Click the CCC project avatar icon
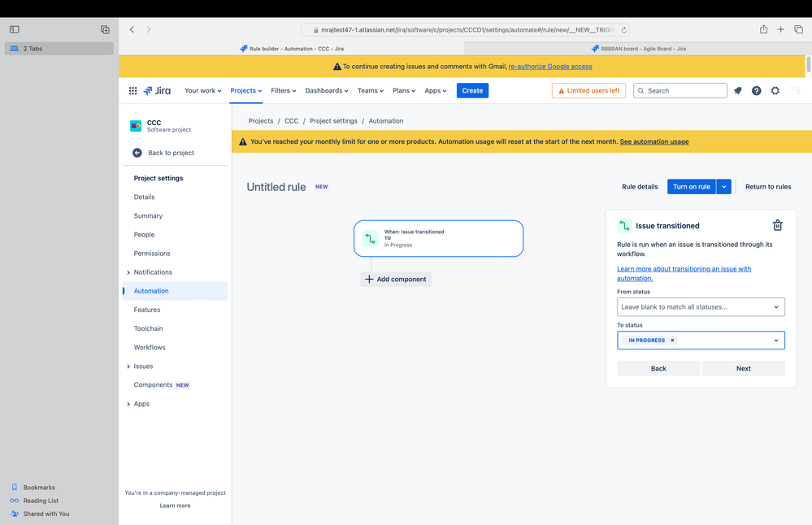This screenshot has height=525, width=812. click(136, 126)
